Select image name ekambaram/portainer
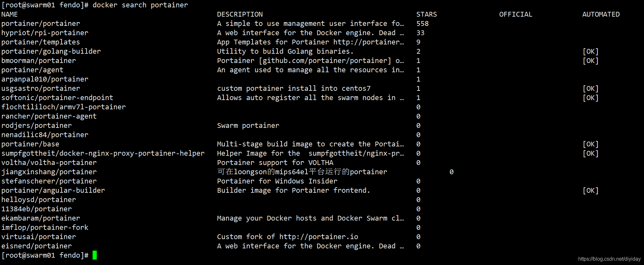The height and width of the screenshot is (265, 644). [41, 218]
